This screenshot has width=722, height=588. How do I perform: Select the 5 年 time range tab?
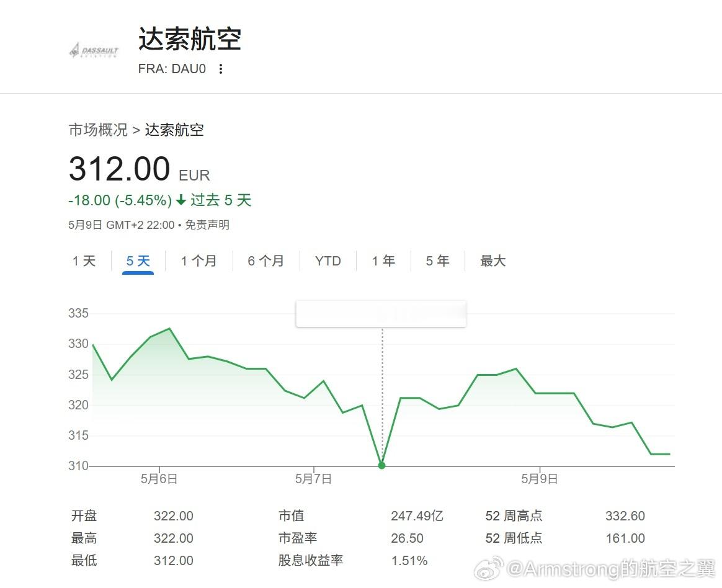(437, 261)
